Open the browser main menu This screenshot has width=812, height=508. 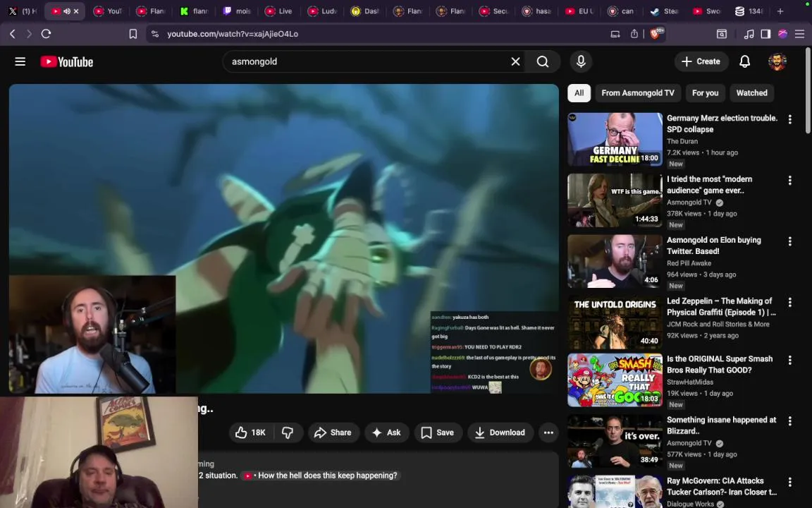[799, 34]
